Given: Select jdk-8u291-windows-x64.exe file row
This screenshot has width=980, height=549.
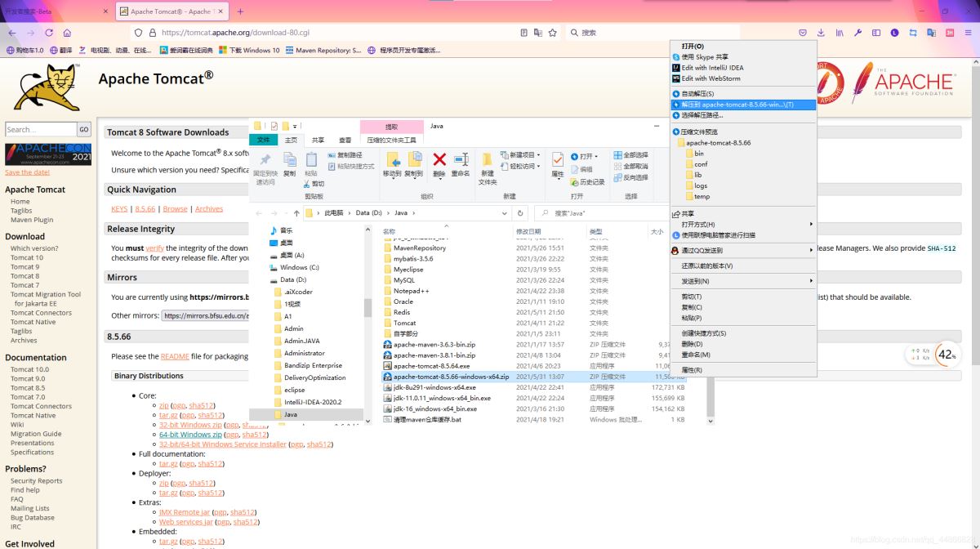Looking at the screenshot, I should [535, 387].
